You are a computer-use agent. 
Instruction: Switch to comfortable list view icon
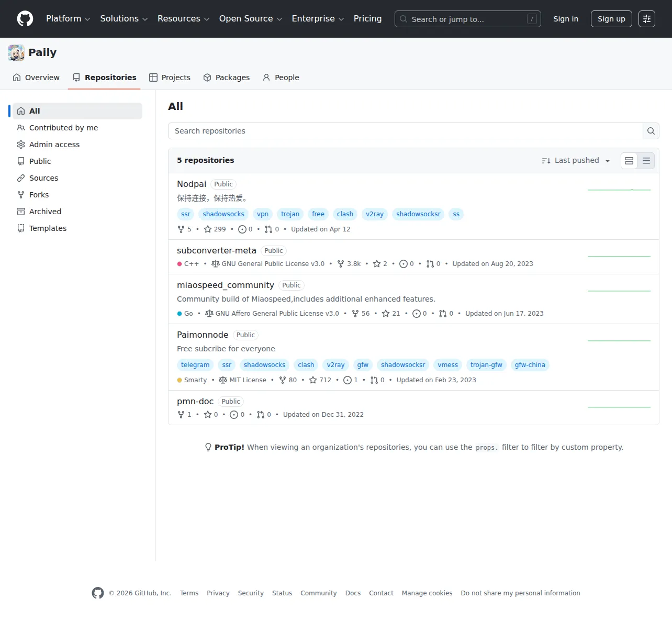pyautogui.click(x=629, y=161)
